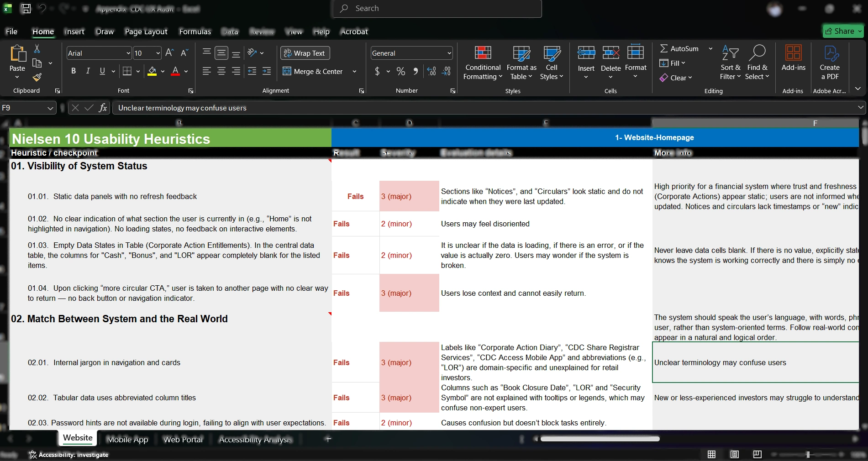Apply borders using the Borders icon

pyautogui.click(x=127, y=71)
